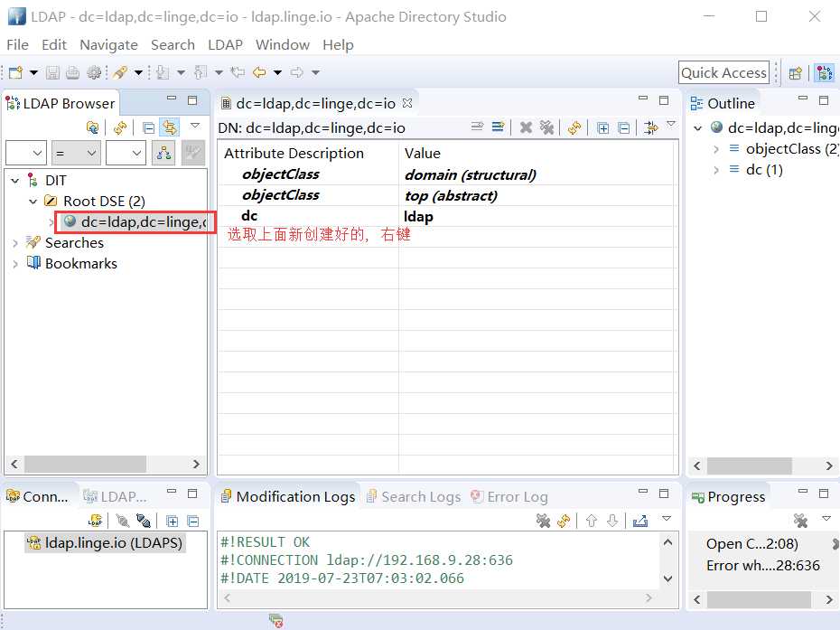Screen dimensions: 840x630
Task: Refresh the Modification Logs view
Action: [x=564, y=520]
